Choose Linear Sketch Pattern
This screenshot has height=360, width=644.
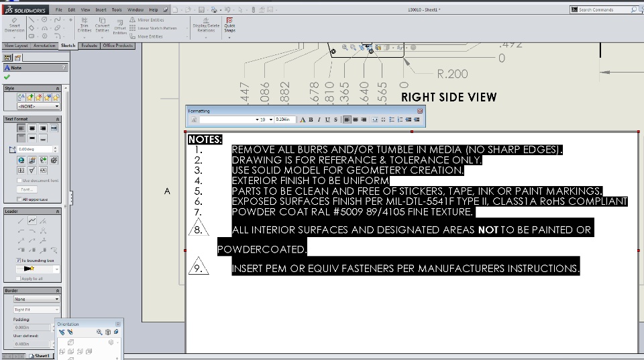153,28
